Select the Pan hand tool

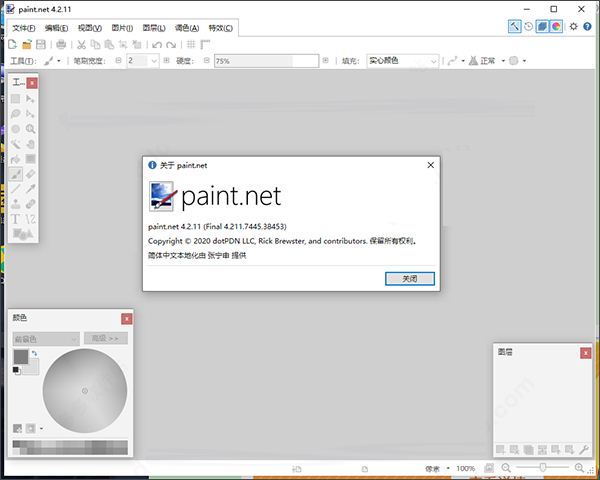[x=30, y=144]
